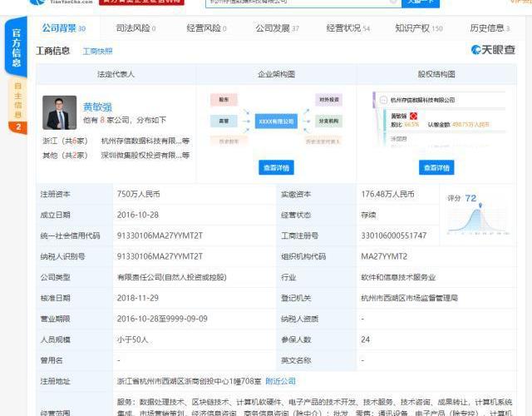Click the 分支机构 box in structure diagram
The height and width of the screenshot is (416, 532).
click(329, 121)
